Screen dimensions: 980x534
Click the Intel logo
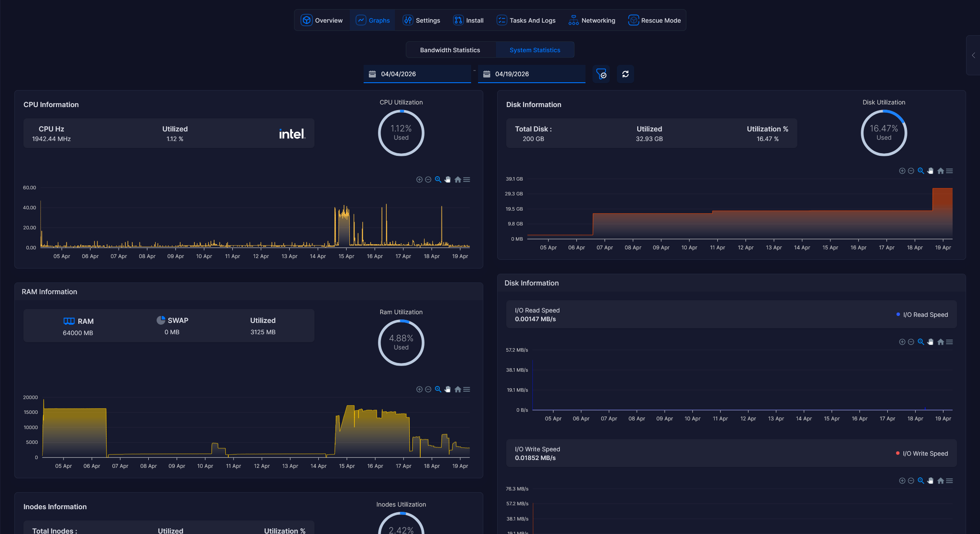click(x=292, y=134)
